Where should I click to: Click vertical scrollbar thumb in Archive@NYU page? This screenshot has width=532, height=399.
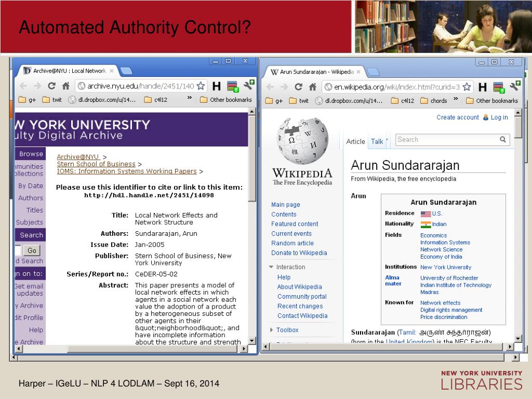[x=252, y=158]
